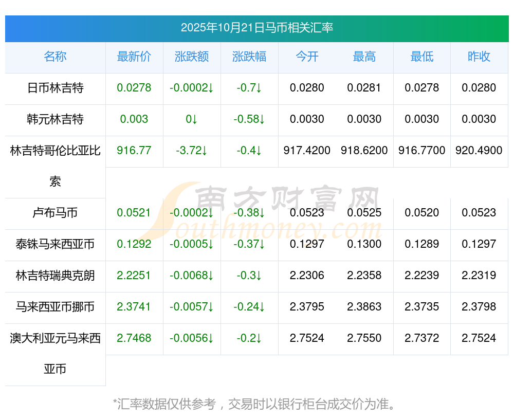Click change amount -3.72↓

click(x=192, y=151)
